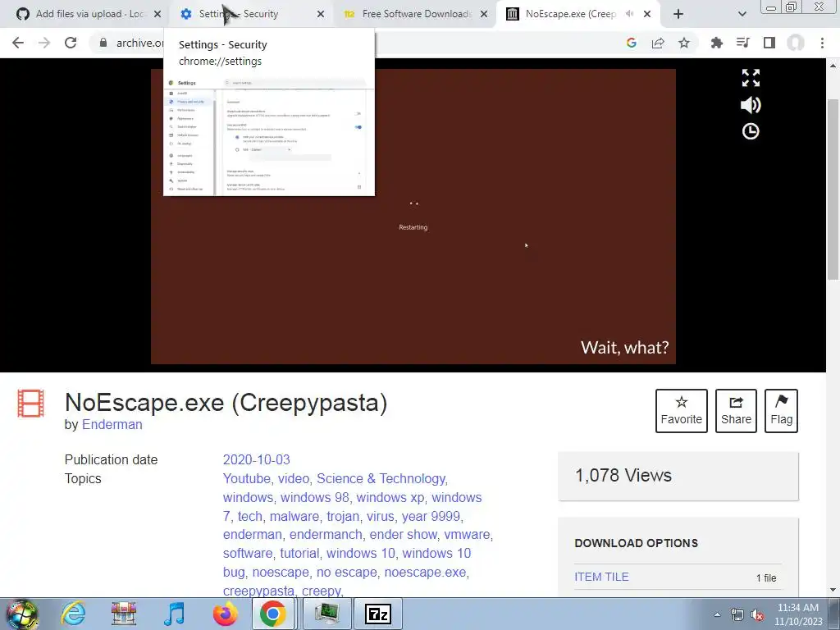
Task: Go forward to next page
Action: tap(44, 43)
